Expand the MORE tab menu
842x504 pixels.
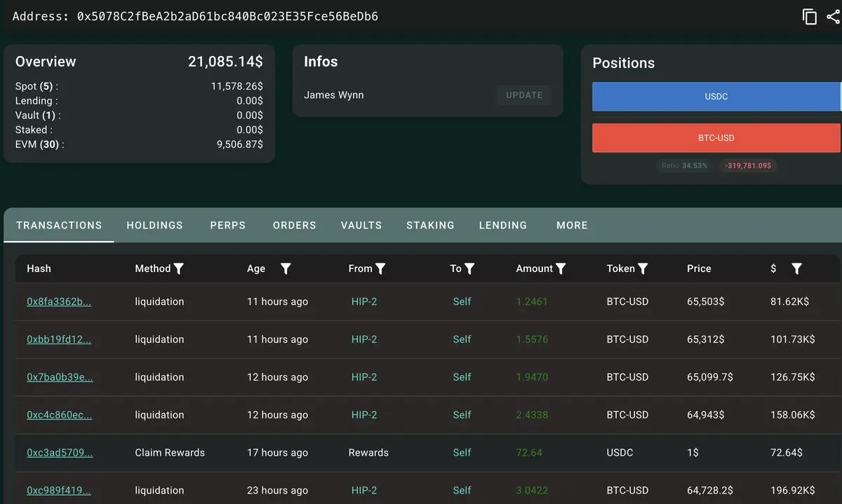click(x=572, y=225)
